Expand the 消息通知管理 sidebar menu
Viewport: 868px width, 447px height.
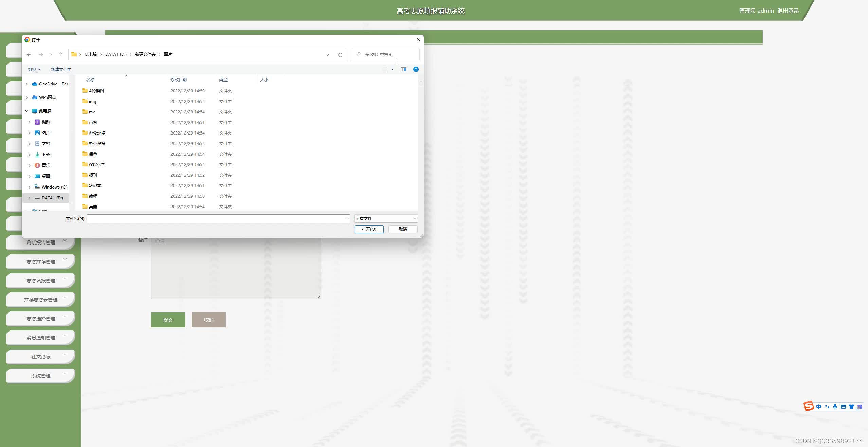(x=41, y=338)
